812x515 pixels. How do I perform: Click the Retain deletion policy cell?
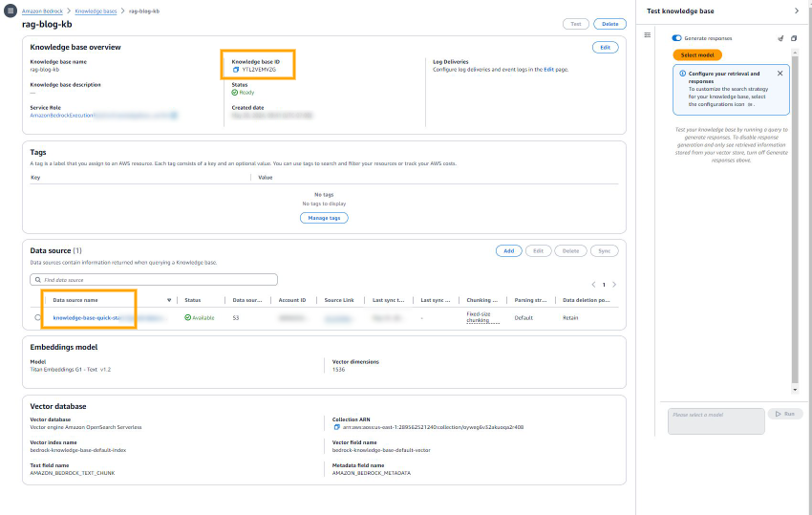click(x=570, y=318)
